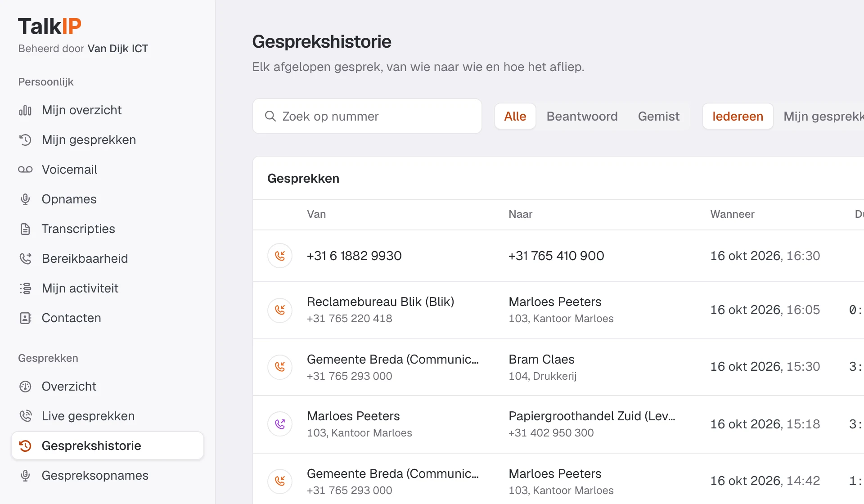Click the TalkIP logo

(49, 26)
